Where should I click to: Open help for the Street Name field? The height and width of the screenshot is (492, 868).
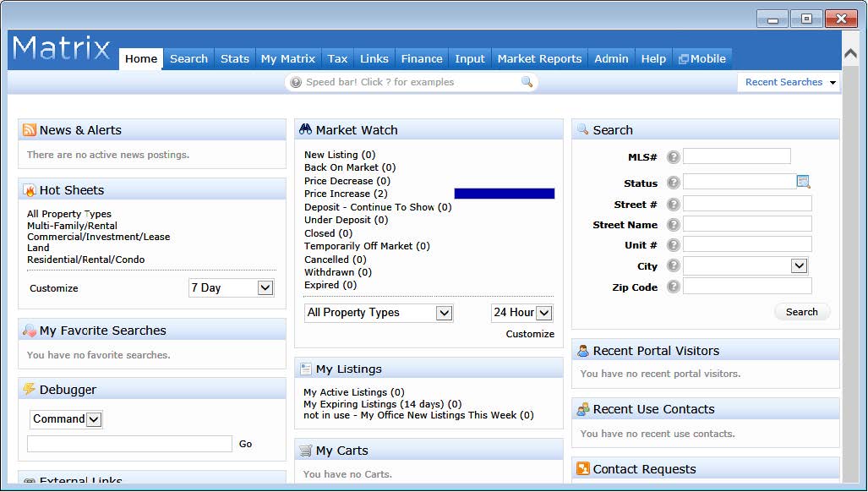coord(673,225)
